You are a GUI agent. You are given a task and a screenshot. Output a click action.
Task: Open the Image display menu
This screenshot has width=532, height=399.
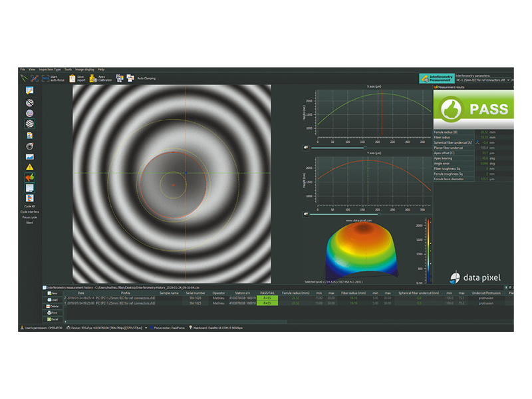click(84, 69)
